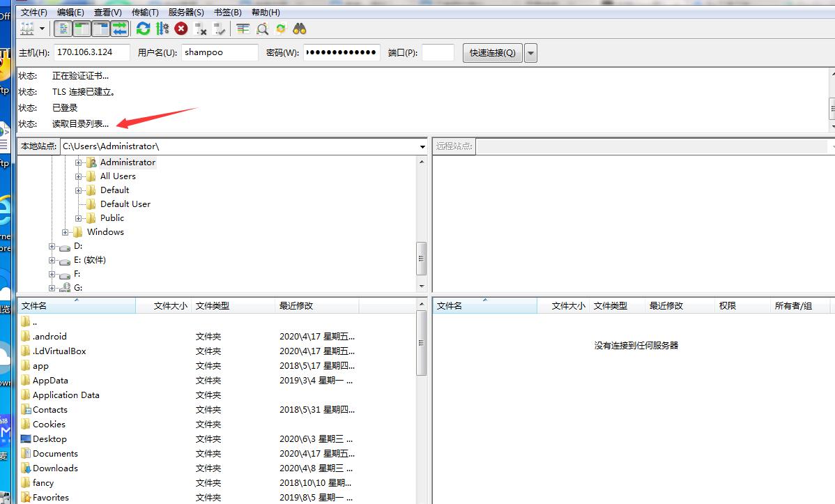Click the D: drive icon in tree
The height and width of the screenshot is (504, 835).
point(65,247)
